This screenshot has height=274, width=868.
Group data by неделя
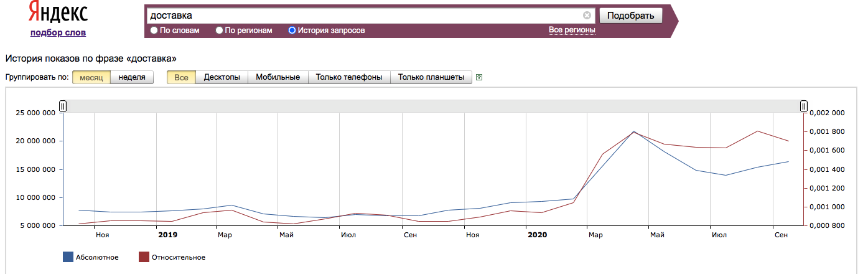[132, 77]
